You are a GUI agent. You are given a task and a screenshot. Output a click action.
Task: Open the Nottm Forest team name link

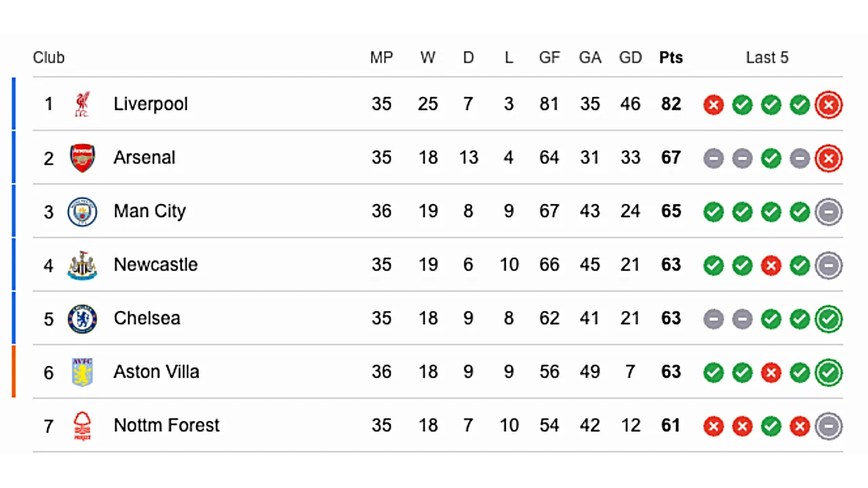click(166, 426)
